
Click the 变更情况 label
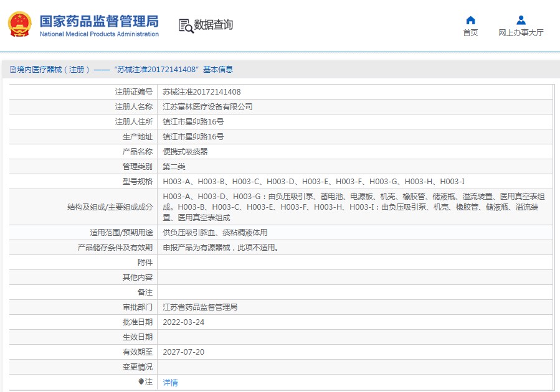click(138, 367)
